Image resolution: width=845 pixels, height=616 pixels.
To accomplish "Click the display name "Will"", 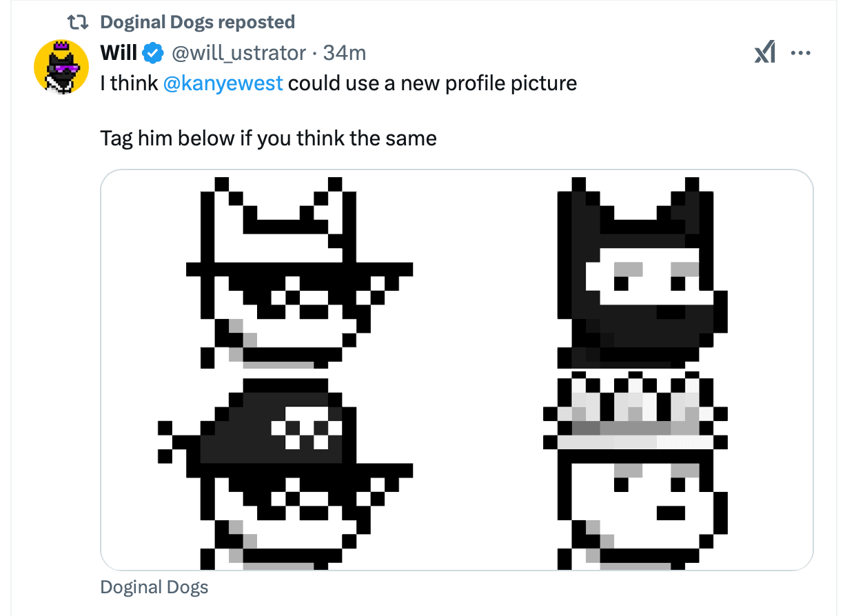I will point(119,52).
